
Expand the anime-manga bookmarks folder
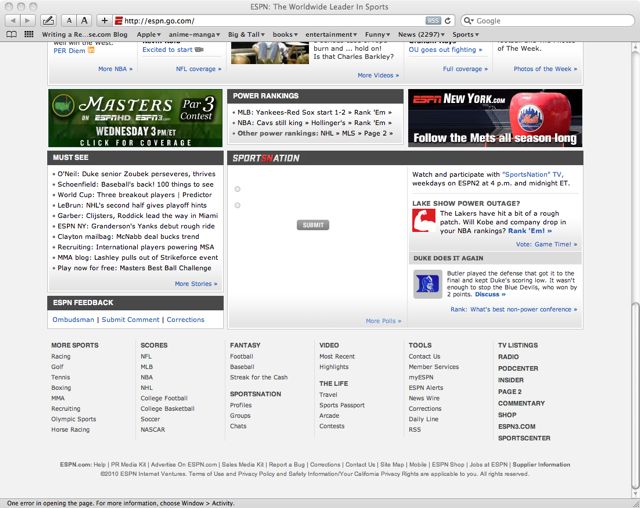[x=194, y=35]
